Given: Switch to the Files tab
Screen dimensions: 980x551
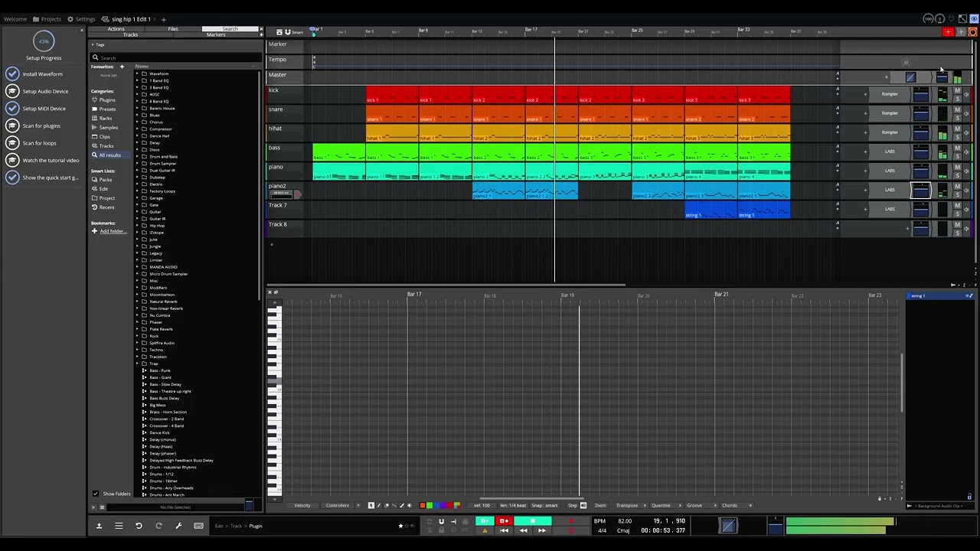Looking at the screenshot, I should click(173, 29).
